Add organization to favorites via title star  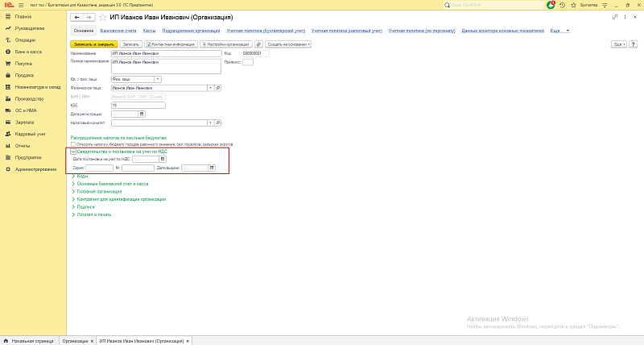point(103,17)
